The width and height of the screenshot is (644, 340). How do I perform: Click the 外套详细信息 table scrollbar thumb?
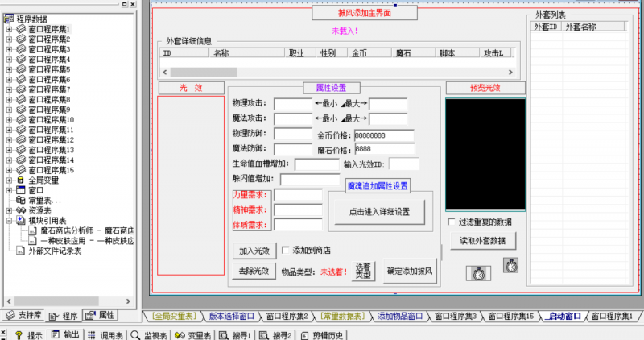pos(204,73)
